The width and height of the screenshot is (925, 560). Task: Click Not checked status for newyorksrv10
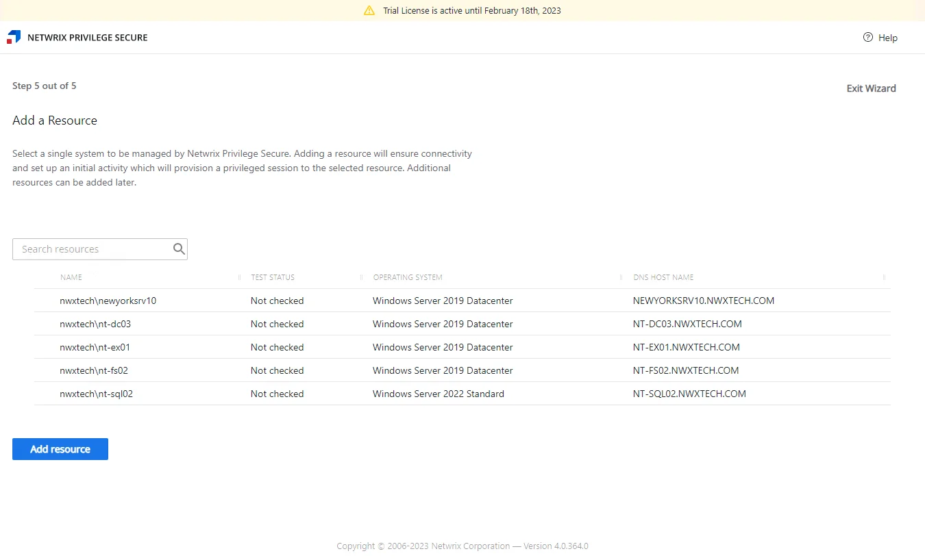pyautogui.click(x=277, y=301)
